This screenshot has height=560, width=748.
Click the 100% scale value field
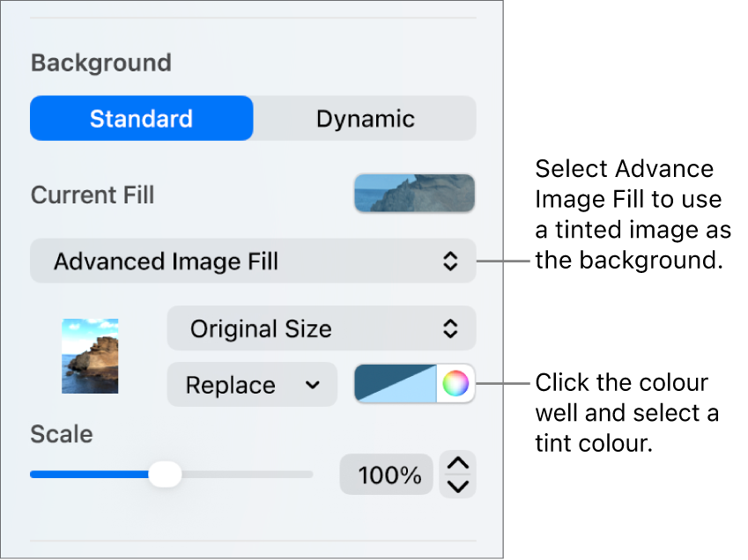click(x=386, y=475)
